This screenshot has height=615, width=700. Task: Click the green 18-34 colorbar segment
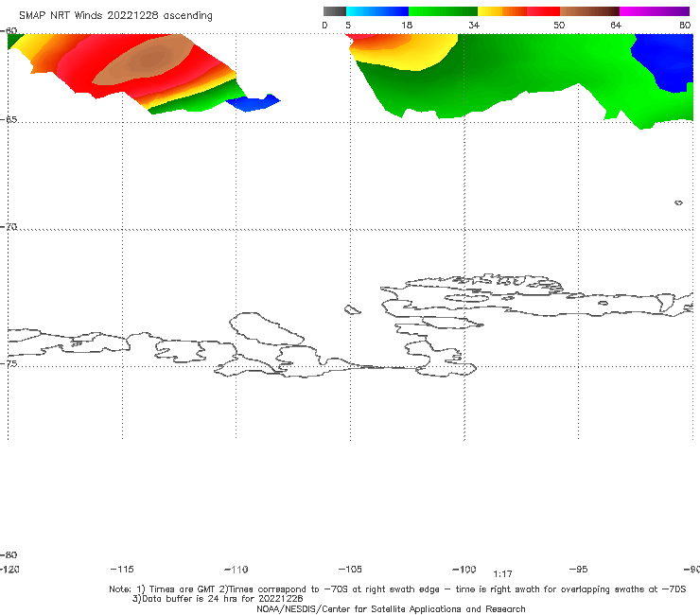[x=443, y=11]
